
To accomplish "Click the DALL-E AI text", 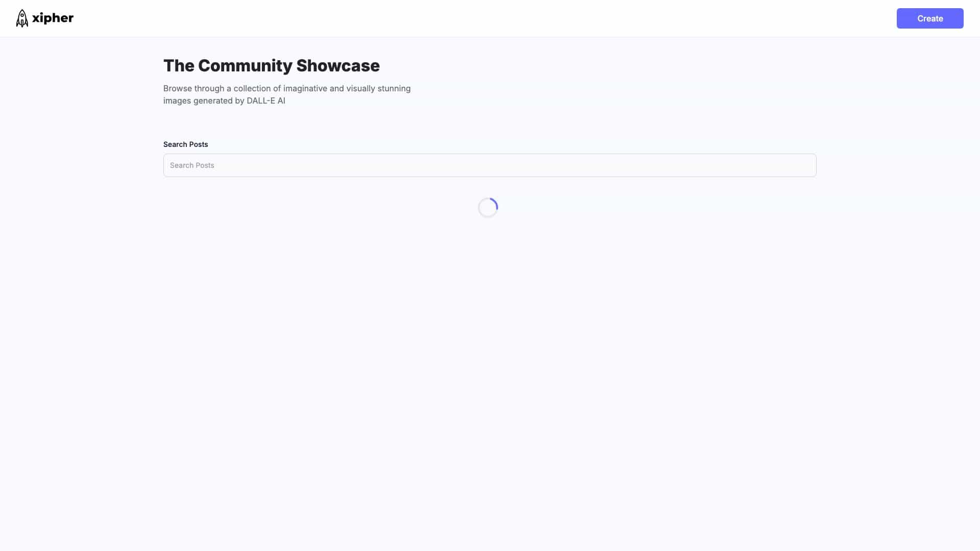I will [266, 101].
